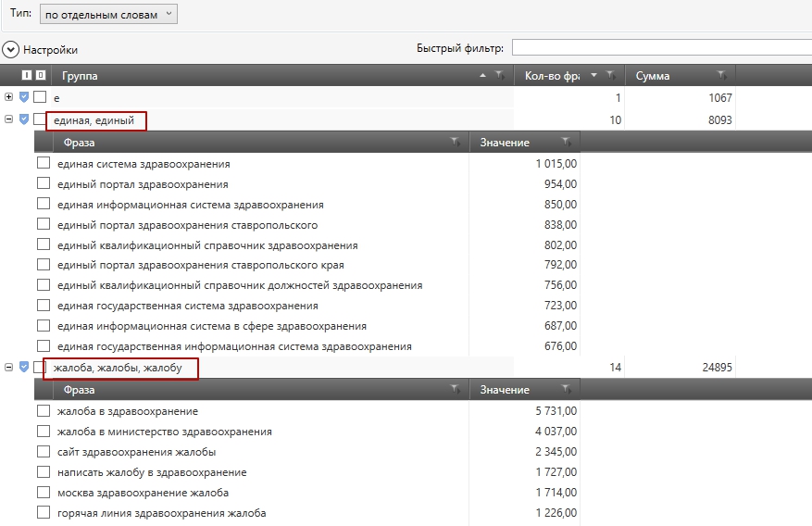The image size is (812, 526).
Task: Collapse the 'единая, единый' group
Action: pyautogui.click(x=9, y=119)
